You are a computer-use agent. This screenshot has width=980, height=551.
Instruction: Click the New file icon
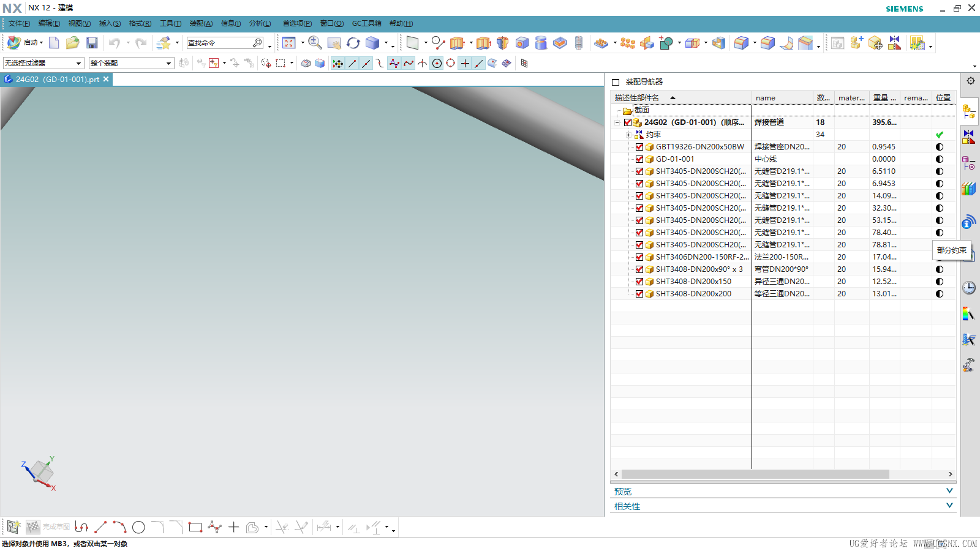coord(54,43)
